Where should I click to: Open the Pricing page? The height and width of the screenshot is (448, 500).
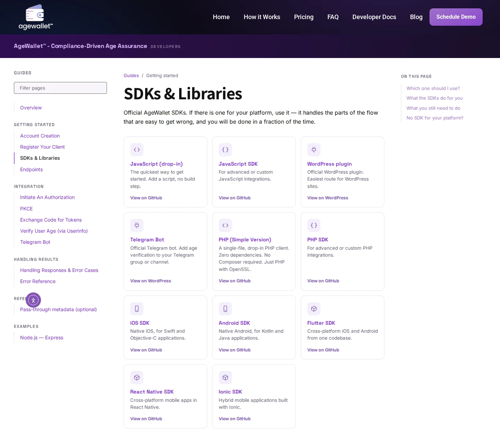(x=304, y=17)
